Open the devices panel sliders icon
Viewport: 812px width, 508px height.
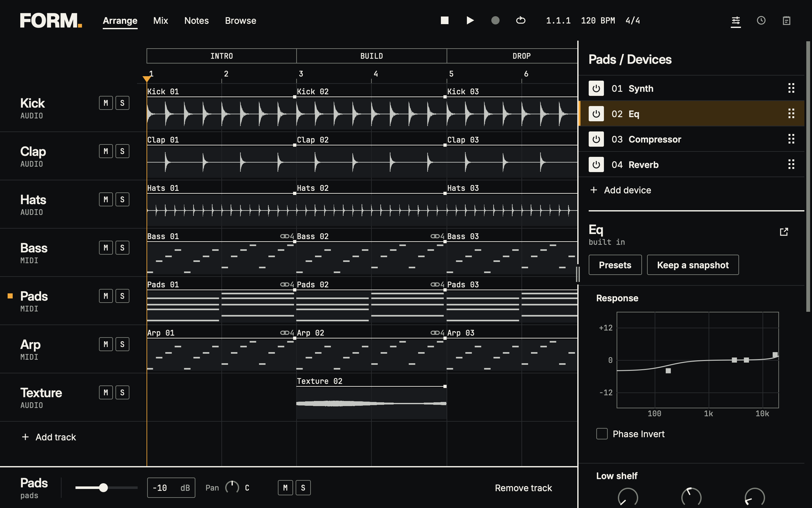[736, 21]
